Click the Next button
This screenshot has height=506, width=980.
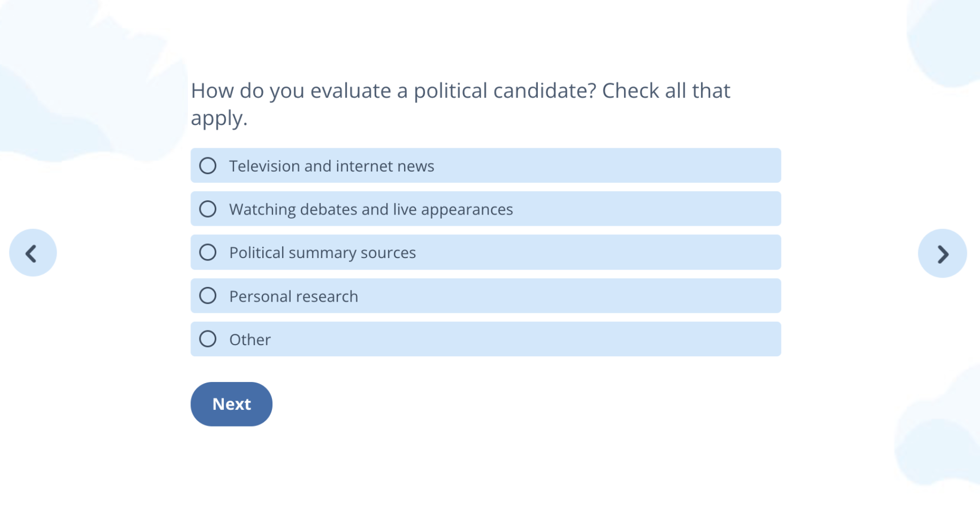(231, 404)
